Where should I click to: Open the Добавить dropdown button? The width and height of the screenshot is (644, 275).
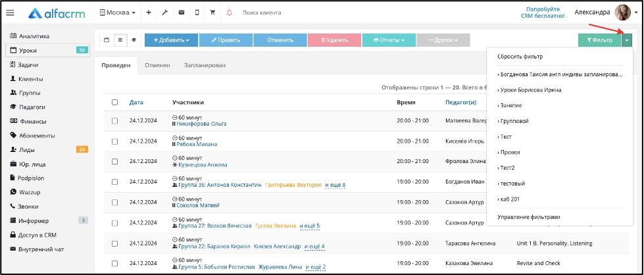171,40
